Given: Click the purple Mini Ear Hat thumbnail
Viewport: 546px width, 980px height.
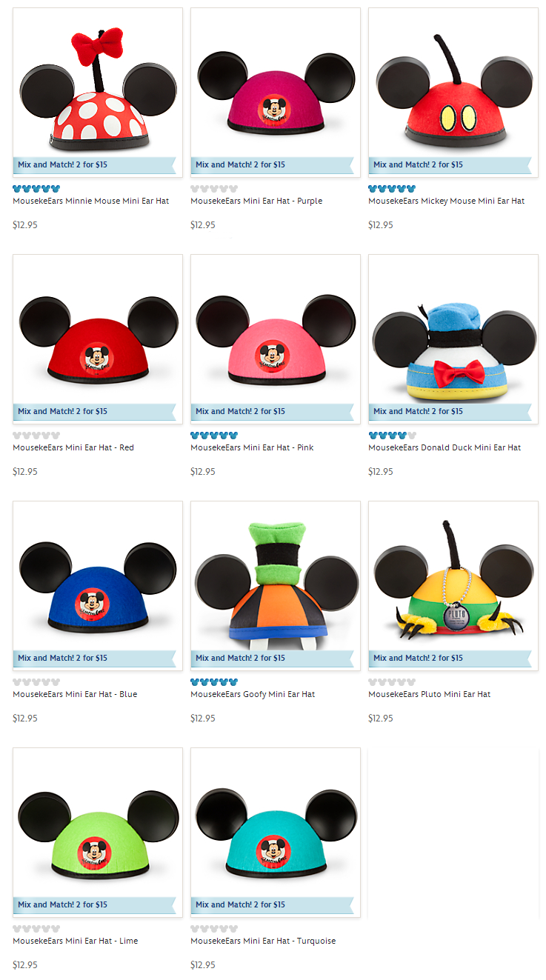Looking at the screenshot, I should [x=276, y=93].
